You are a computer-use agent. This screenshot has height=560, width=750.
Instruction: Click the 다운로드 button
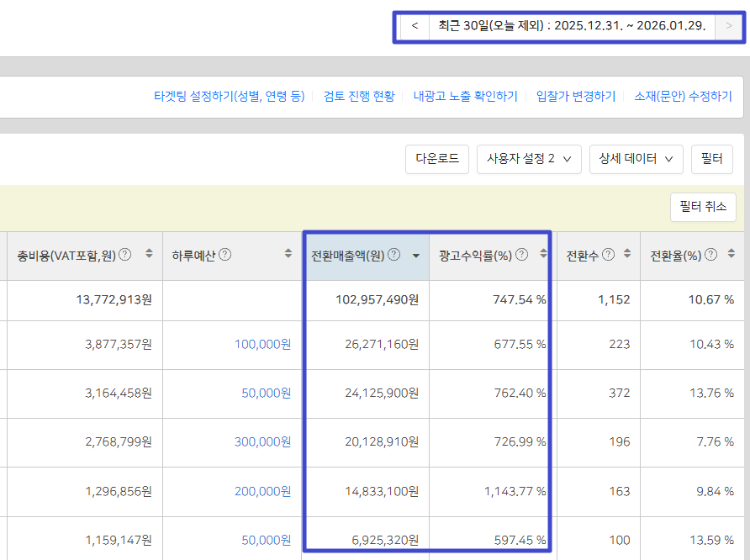tap(437, 158)
